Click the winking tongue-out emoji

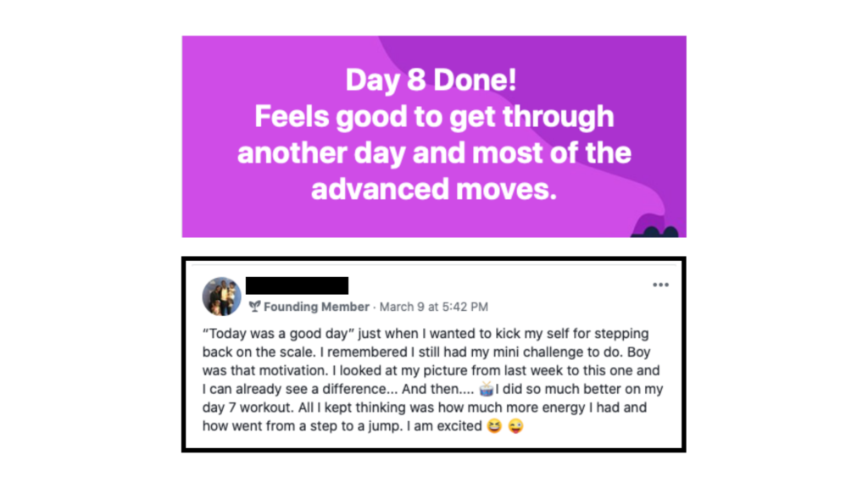[x=515, y=426]
